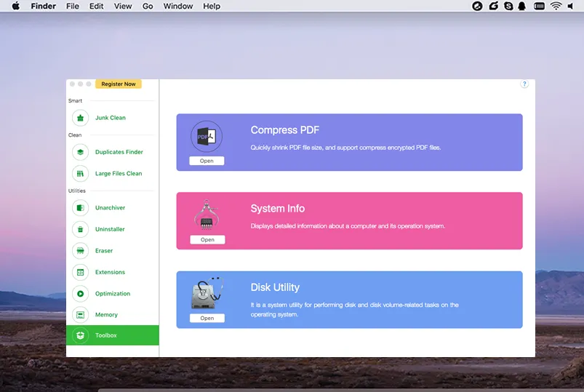
Task: Click the Large Files Clean icon
Action: [x=80, y=174]
